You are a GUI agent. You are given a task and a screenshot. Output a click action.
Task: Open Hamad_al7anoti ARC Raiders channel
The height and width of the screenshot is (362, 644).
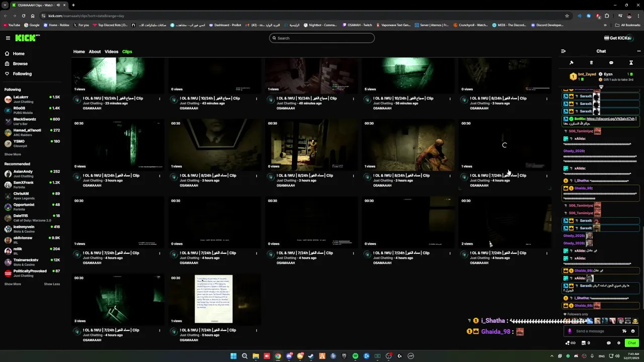(x=31, y=132)
